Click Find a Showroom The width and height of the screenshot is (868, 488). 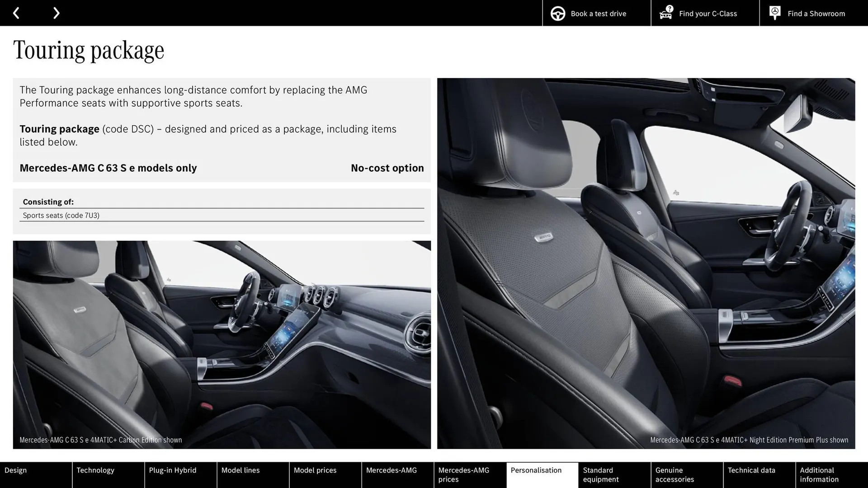tap(816, 13)
